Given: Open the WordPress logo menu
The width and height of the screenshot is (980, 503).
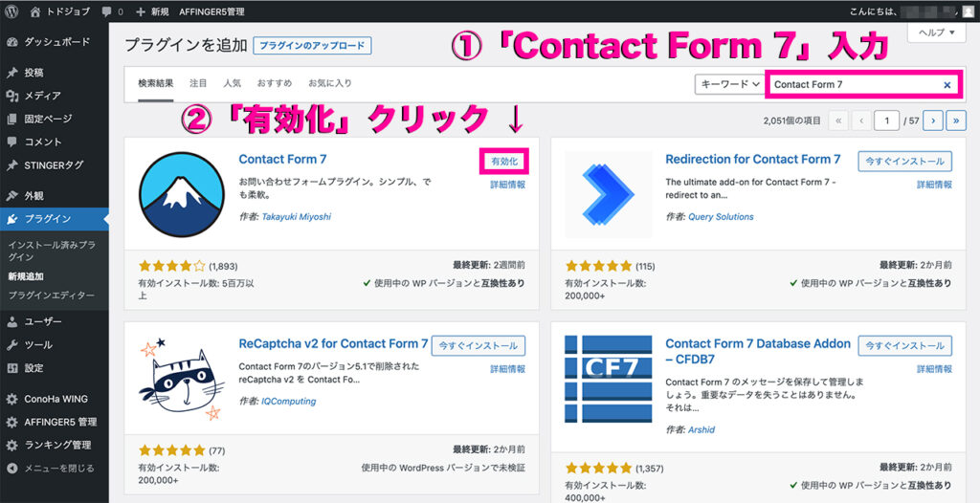Looking at the screenshot, I should (x=12, y=11).
